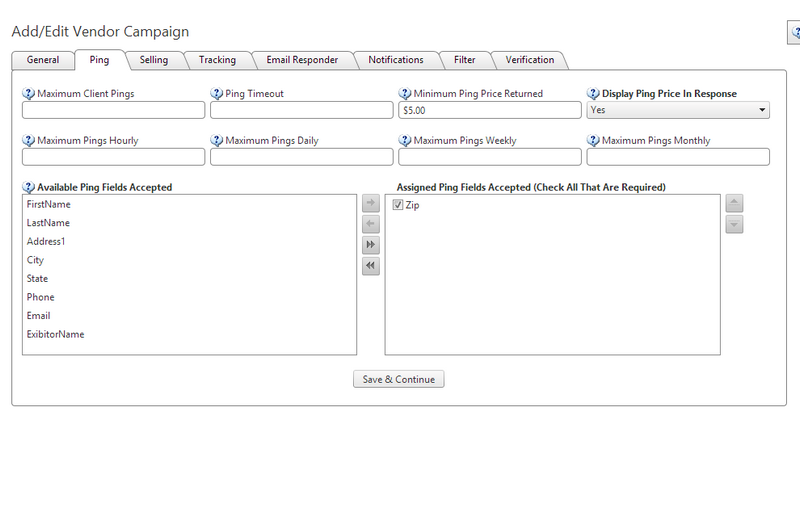Image resolution: width=800 pixels, height=525 pixels.
Task: Click the Maximum Pings Daily input field
Action: (x=301, y=157)
